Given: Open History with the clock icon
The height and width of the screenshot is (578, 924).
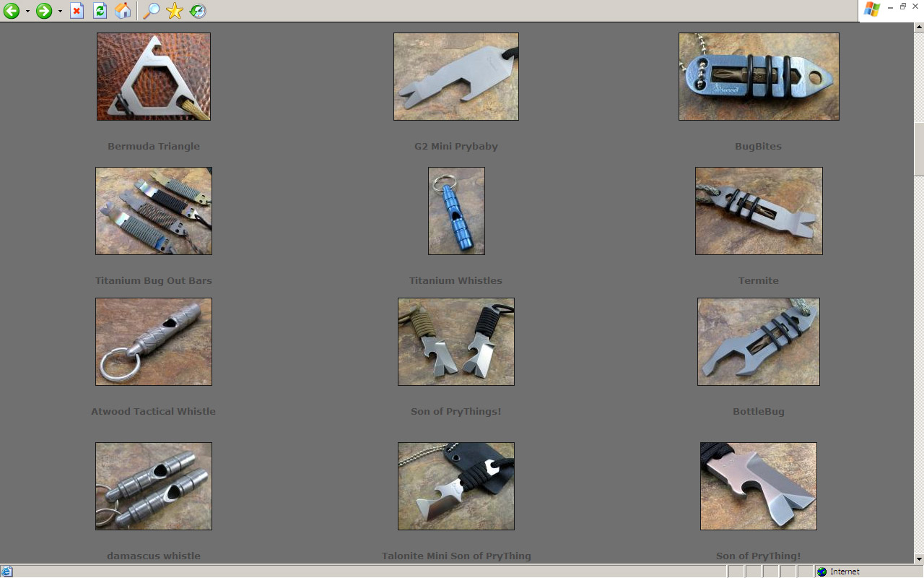Looking at the screenshot, I should pyautogui.click(x=198, y=11).
